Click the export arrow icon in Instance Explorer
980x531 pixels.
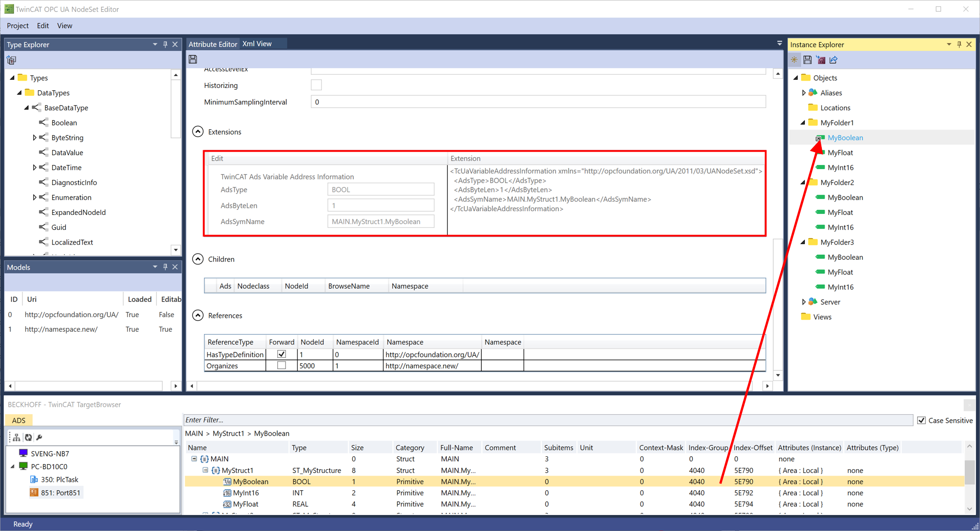pyautogui.click(x=834, y=60)
